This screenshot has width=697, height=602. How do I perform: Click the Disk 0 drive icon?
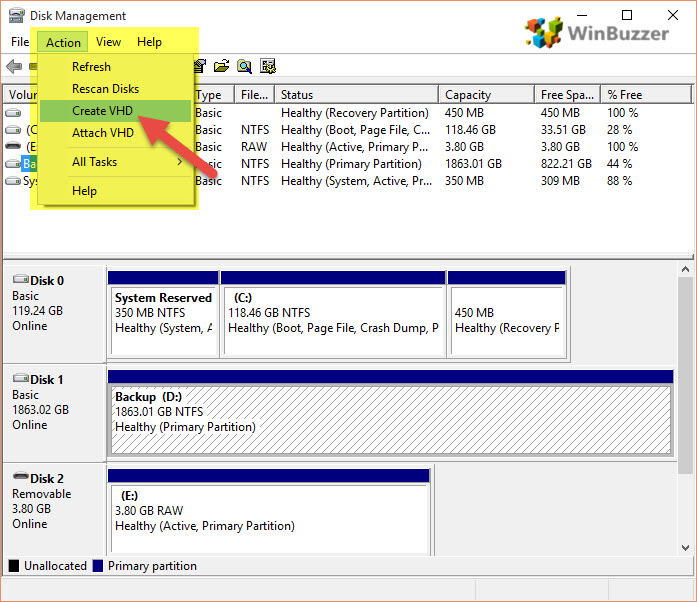tap(20, 279)
